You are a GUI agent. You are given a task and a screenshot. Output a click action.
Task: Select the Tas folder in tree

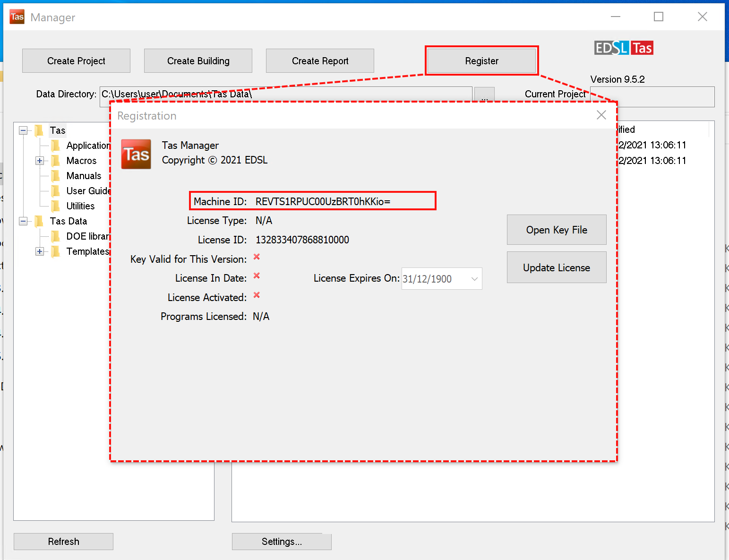(58, 130)
